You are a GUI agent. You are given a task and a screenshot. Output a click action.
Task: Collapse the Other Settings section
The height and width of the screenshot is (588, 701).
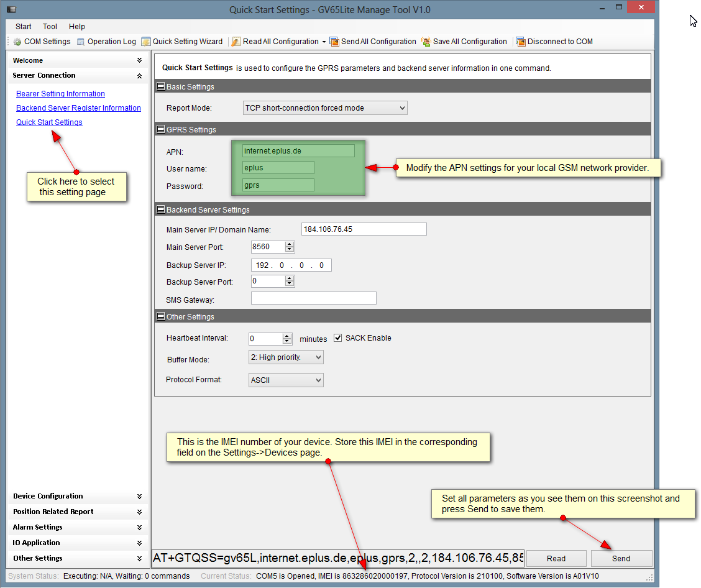tap(161, 316)
